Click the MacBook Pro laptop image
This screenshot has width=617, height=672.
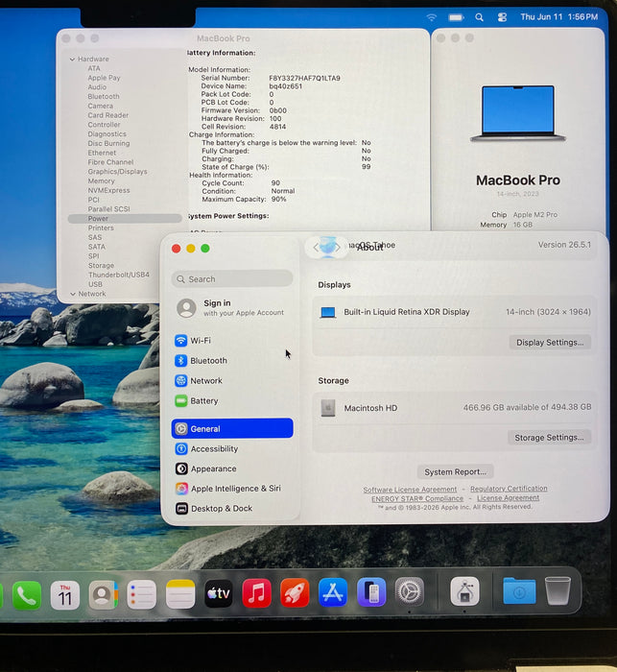[x=518, y=114]
